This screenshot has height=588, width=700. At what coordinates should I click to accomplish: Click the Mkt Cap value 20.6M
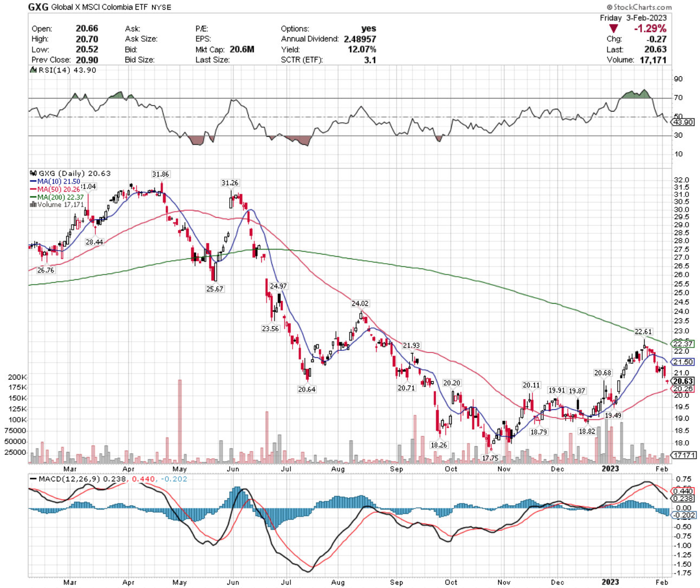[x=242, y=49]
